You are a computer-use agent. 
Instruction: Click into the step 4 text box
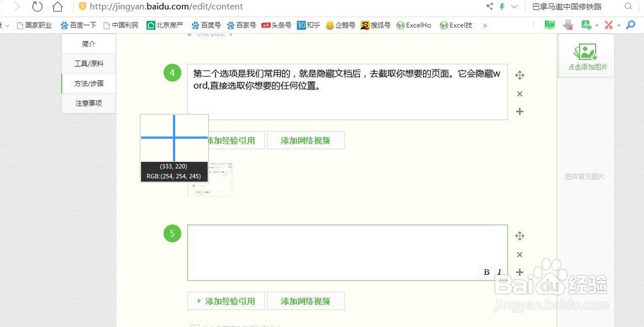click(x=348, y=92)
